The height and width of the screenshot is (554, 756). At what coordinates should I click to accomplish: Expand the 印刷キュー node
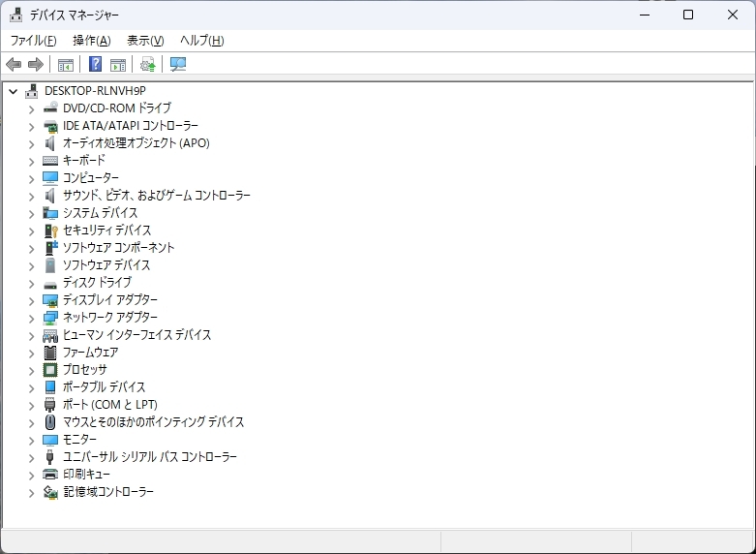click(31, 476)
